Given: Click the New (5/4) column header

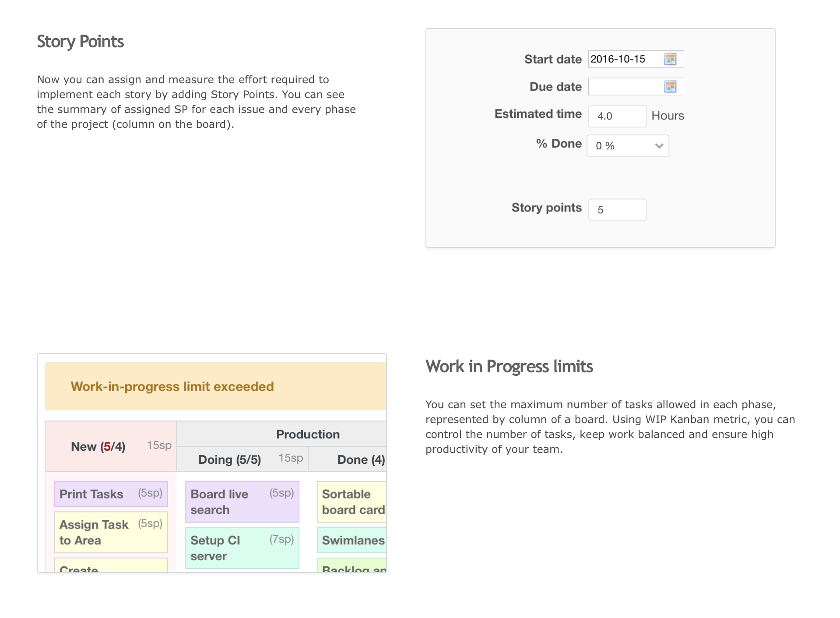Looking at the screenshot, I should [x=98, y=447].
